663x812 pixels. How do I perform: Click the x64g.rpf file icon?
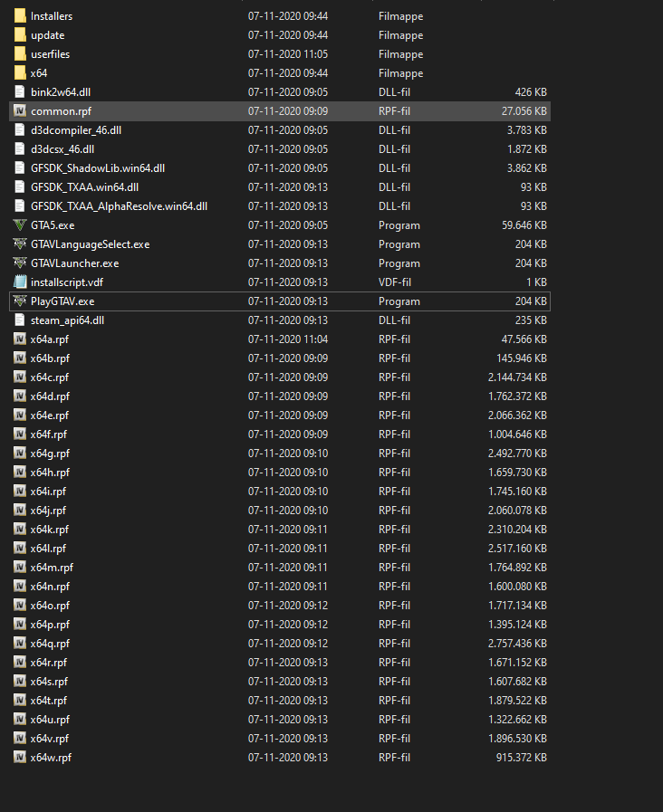[20, 454]
